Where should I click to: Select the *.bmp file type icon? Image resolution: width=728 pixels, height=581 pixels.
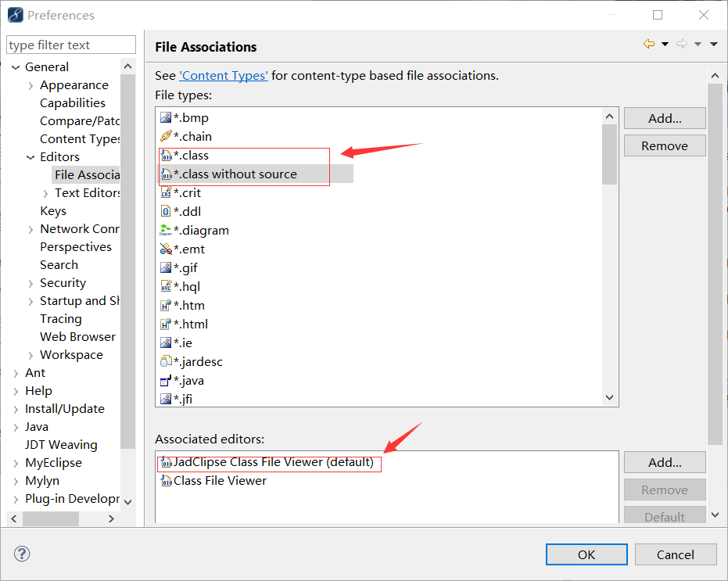pyautogui.click(x=165, y=118)
